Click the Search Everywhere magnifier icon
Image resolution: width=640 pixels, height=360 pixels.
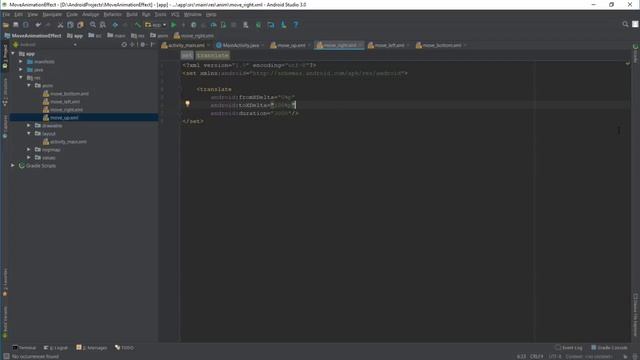click(625, 24)
